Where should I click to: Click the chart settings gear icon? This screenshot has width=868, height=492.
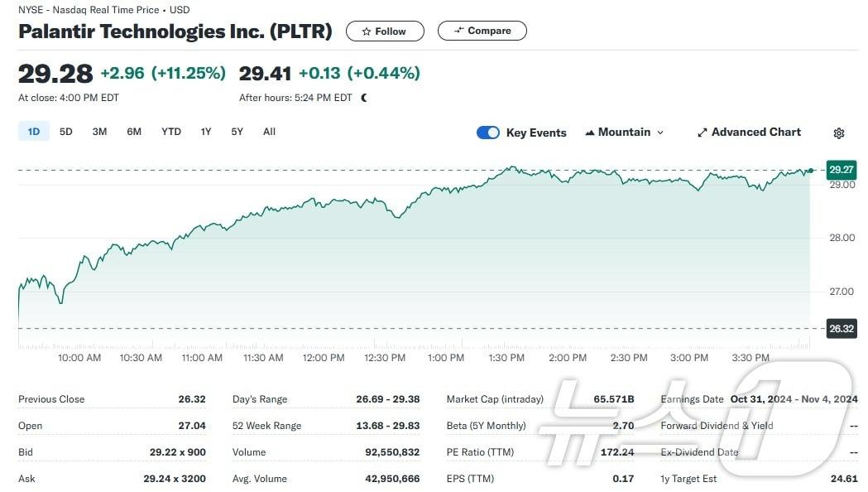click(839, 133)
